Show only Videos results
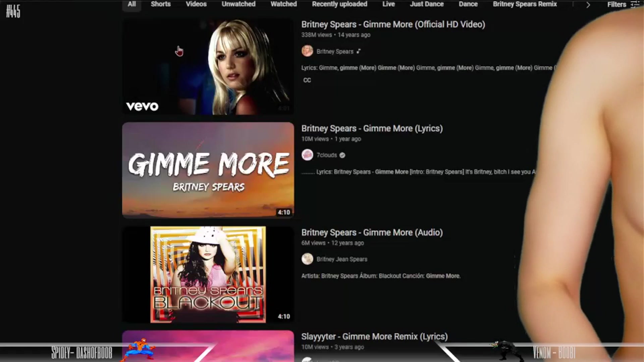Viewport: 644px width, 362px height. [196, 4]
